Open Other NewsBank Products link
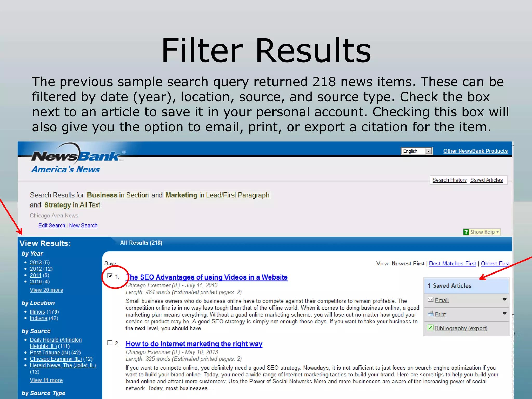532x399 pixels. coord(475,151)
